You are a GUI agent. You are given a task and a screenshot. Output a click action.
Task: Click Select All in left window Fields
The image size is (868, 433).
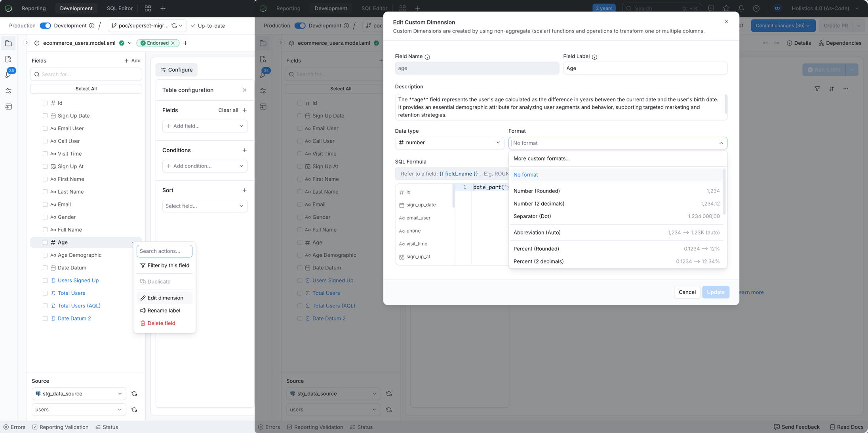[86, 89]
